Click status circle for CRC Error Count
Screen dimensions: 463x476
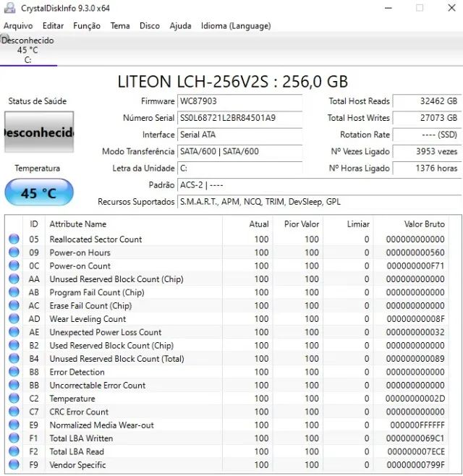tap(14, 412)
